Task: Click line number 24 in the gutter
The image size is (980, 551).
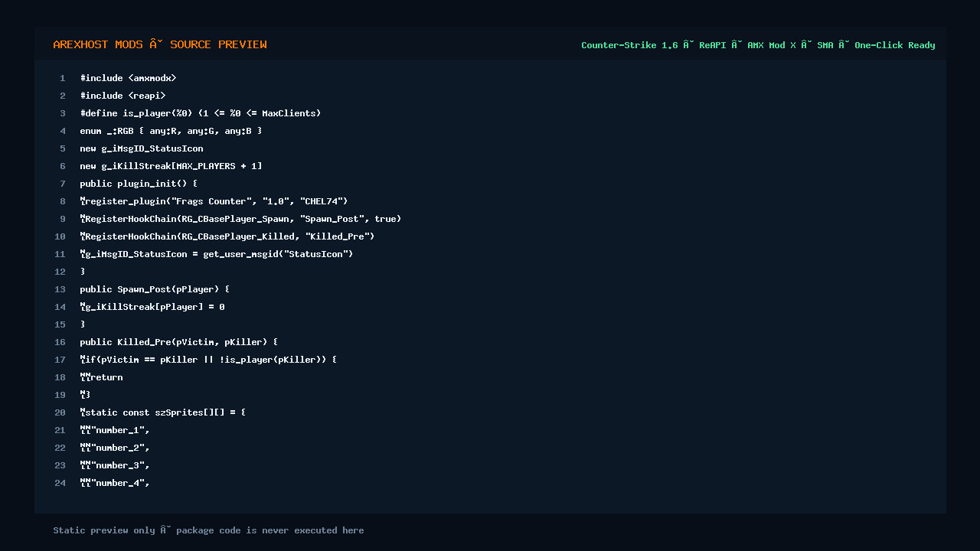Action: pyautogui.click(x=60, y=483)
